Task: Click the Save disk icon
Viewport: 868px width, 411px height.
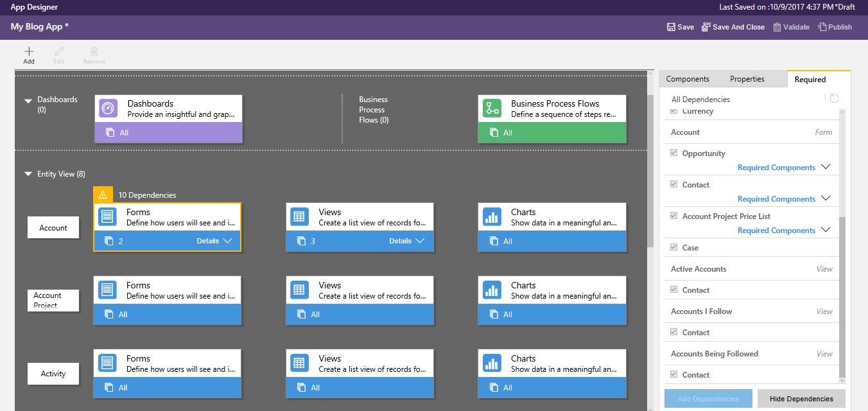Action: pos(671,27)
